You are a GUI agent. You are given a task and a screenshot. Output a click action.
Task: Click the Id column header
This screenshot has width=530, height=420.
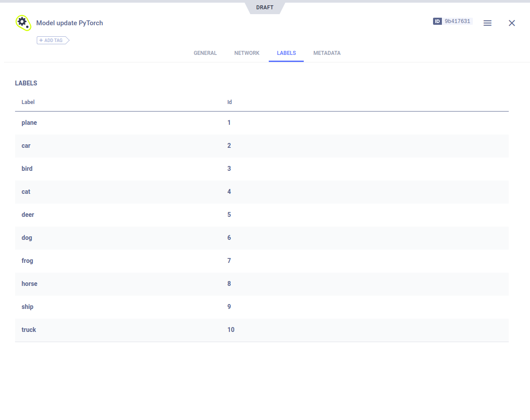coord(229,102)
